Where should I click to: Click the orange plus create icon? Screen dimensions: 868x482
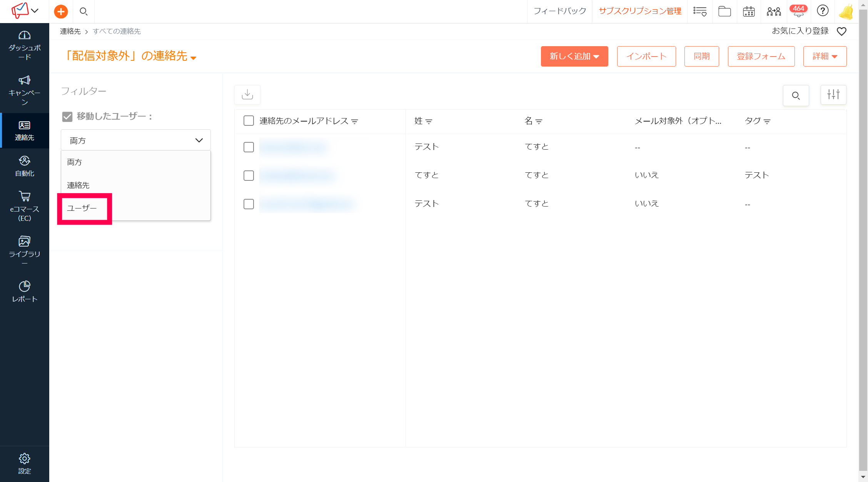tap(61, 12)
